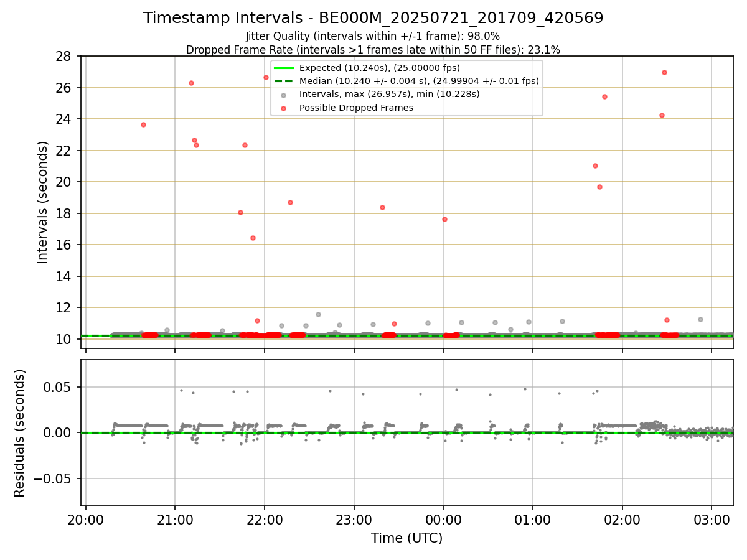Click the red point near 18.4 s after 23:00
The height and width of the screenshot is (560, 747).
[382, 207]
